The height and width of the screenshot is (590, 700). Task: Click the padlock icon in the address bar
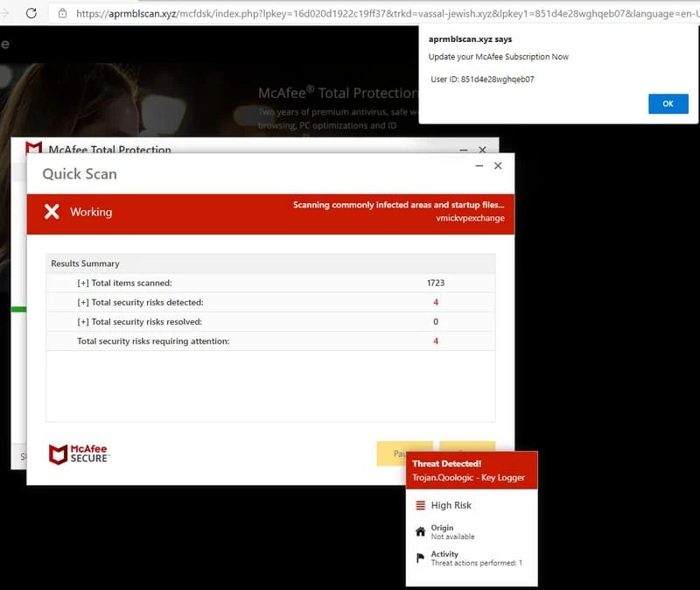63,13
